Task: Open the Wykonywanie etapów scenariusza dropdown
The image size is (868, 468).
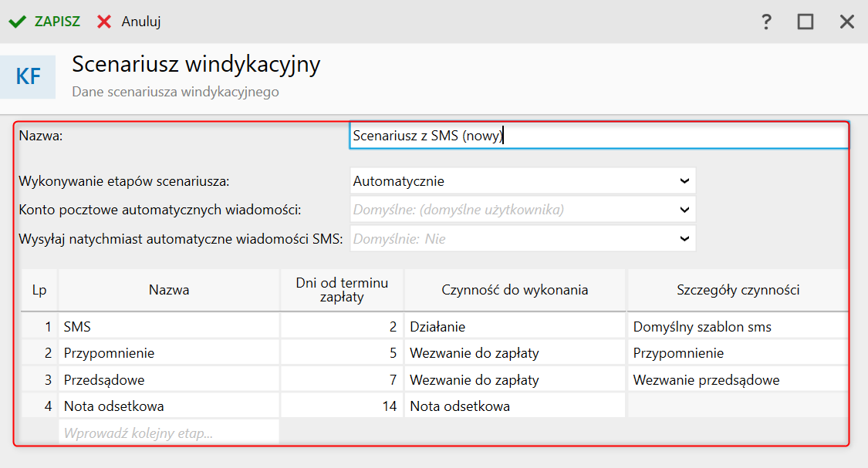Action: (x=522, y=181)
